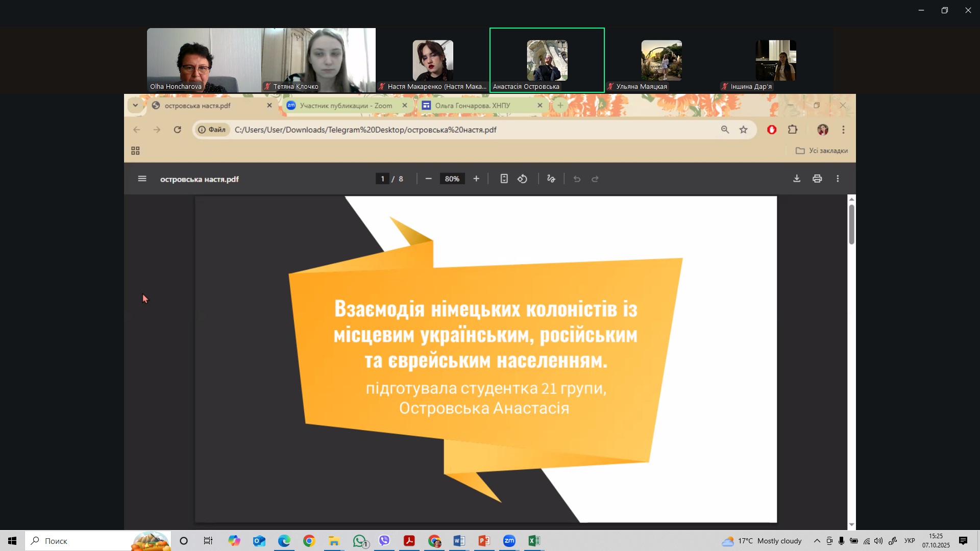Click the print icon in PDF toolbar
Viewport: 980px width, 551px height.
click(817, 179)
